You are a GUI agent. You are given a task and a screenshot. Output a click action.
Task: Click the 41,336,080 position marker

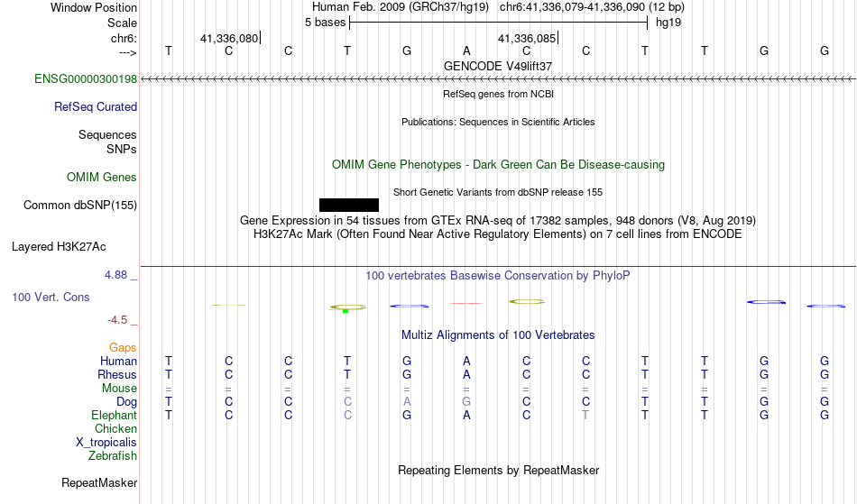coord(230,38)
